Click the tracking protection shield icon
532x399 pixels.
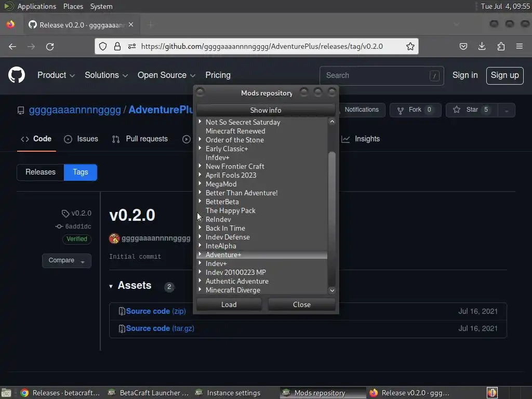click(x=103, y=46)
